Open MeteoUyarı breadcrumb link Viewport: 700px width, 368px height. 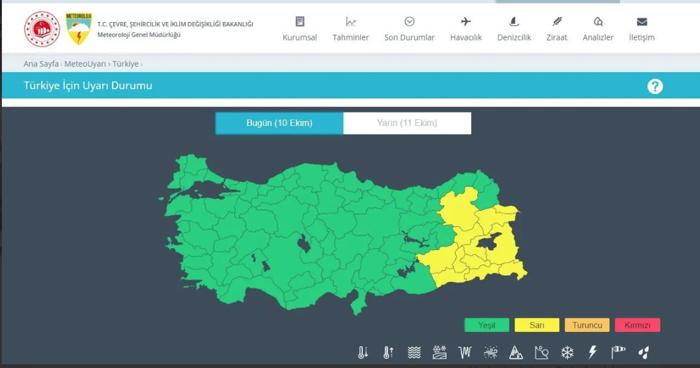tap(85, 64)
